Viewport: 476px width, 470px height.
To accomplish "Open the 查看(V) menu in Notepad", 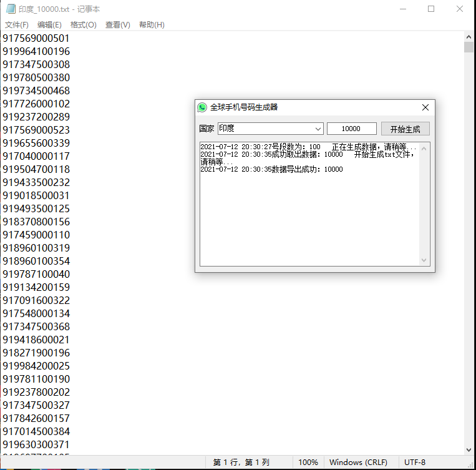I will (x=118, y=25).
